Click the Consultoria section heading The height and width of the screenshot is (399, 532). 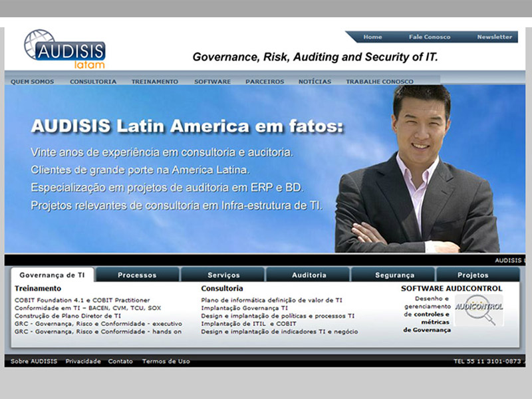(222, 289)
